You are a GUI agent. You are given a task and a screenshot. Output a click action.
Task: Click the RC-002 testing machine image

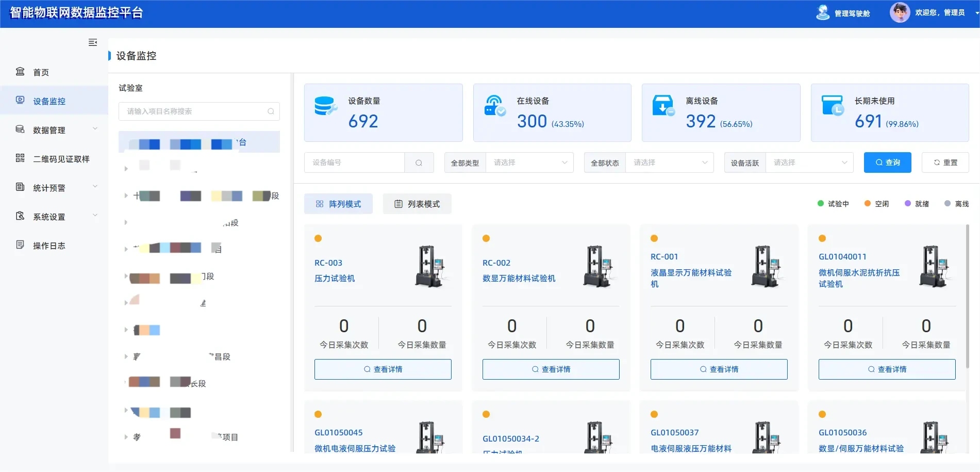coord(598,266)
